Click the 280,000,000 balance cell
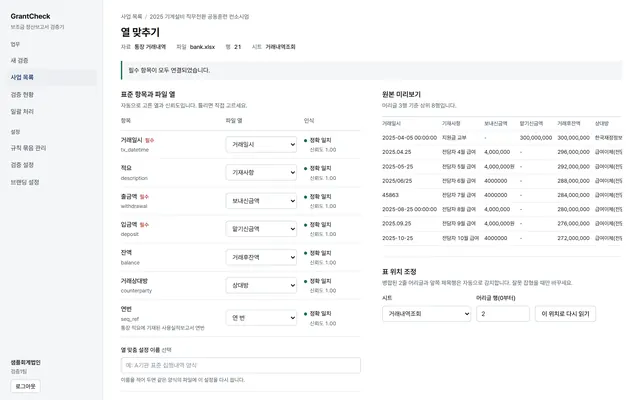The image size is (640, 400). click(573, 209)
